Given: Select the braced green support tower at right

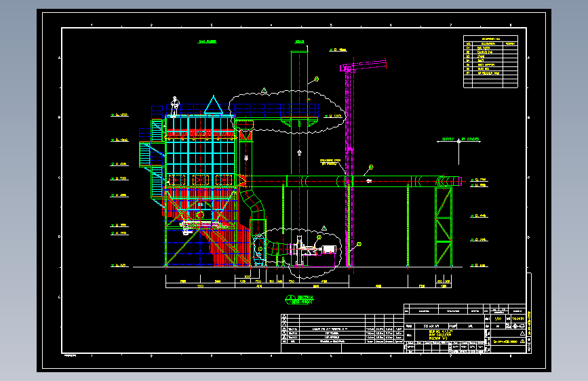Looking at the screenshot, I should tap(444, 226).
